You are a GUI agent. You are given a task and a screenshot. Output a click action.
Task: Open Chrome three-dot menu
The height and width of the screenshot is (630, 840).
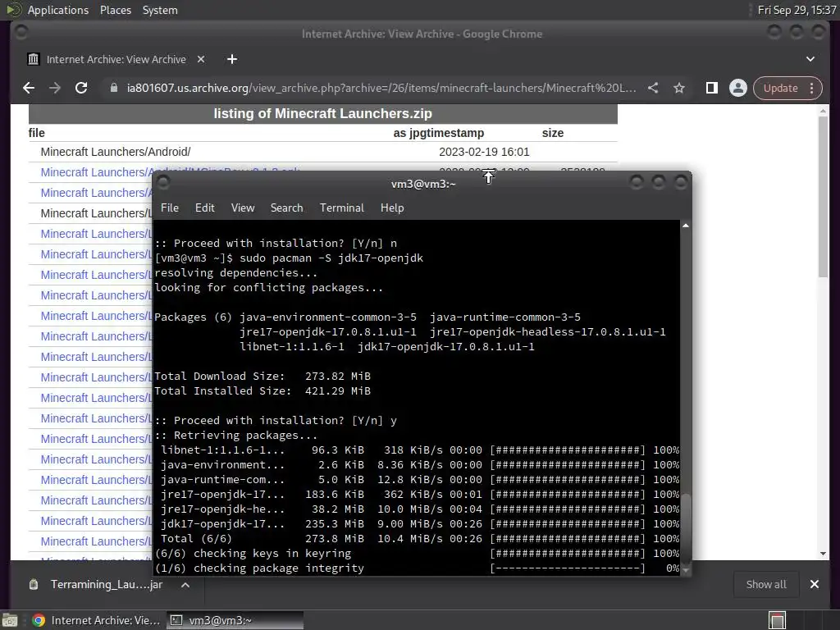pos(812,88)
